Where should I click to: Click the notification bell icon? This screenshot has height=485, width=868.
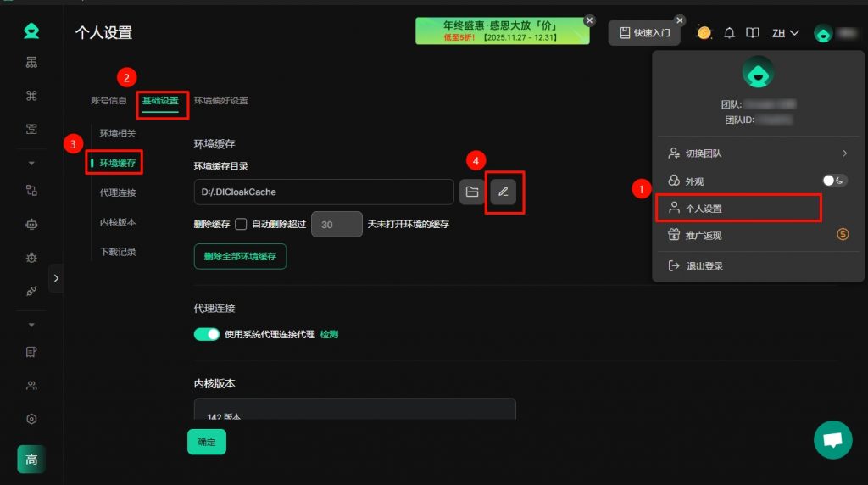729,33
